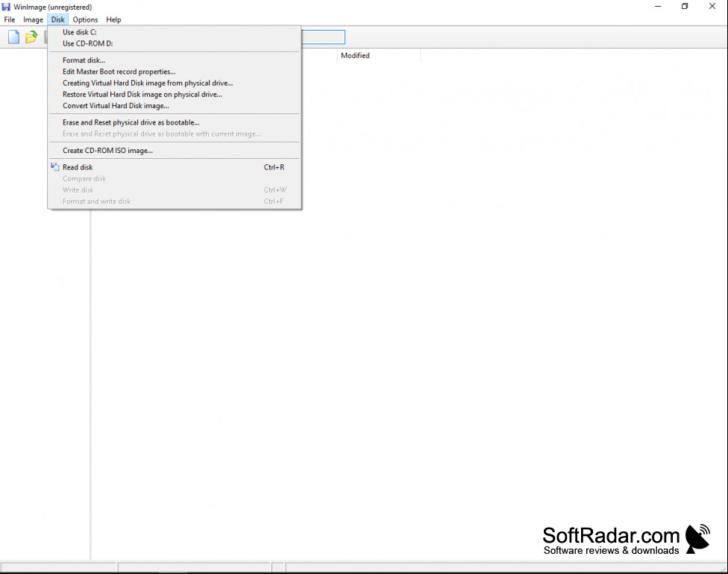Choose Format disk... menu entry
The height and width of the screenshot is (574, 728).
[x=175, y=60]
